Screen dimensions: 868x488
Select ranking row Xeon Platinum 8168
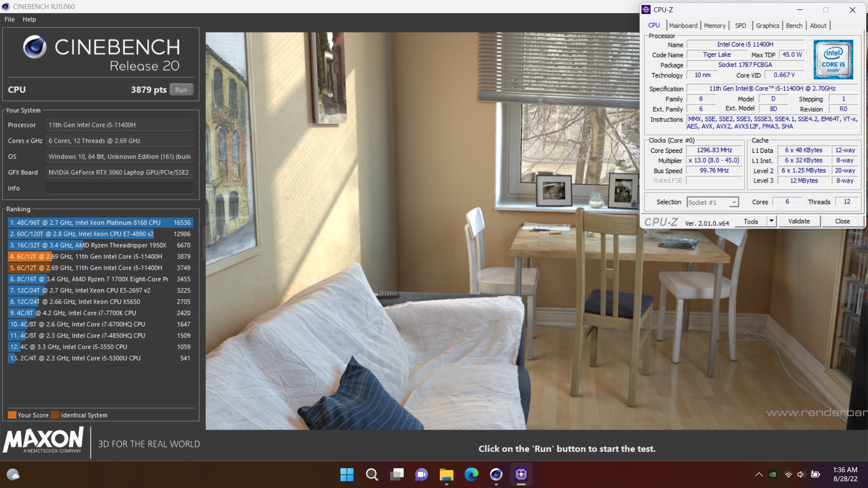pos(100,223)
